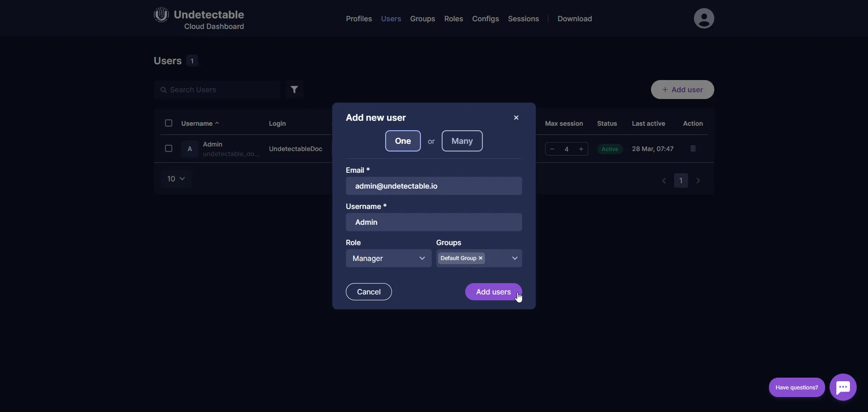Open the Roles nav item

pos(453,19)
